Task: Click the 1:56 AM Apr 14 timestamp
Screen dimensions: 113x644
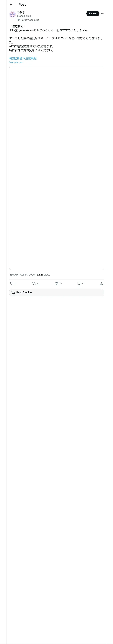Action: tap(22, 275)
